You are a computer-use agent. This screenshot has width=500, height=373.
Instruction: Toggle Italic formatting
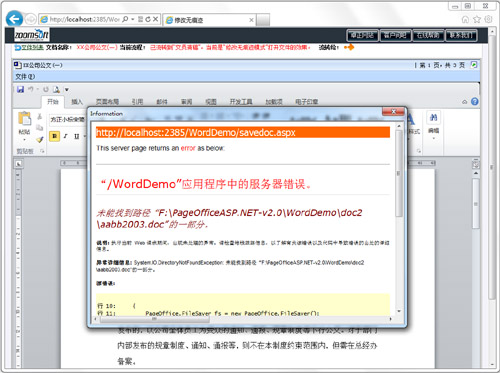65,136
